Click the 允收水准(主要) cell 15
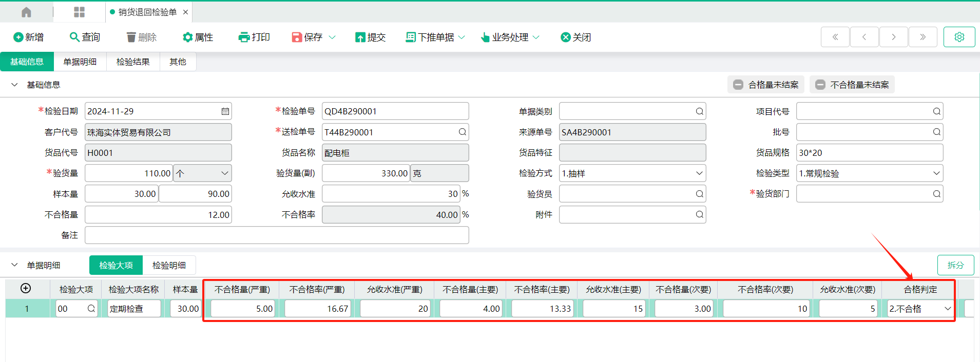Screen dimensions: 980x362 coord(613,309)
